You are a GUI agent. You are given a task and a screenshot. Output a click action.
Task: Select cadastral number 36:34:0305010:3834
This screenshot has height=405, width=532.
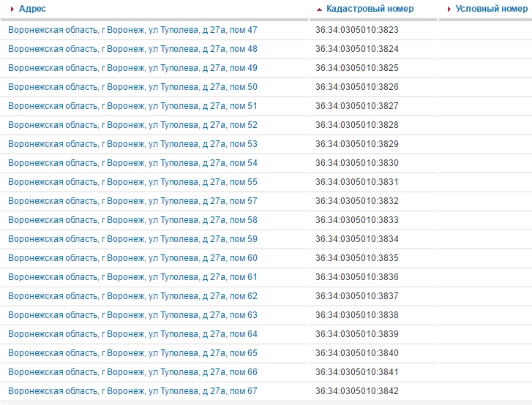[x=357, y=238]
